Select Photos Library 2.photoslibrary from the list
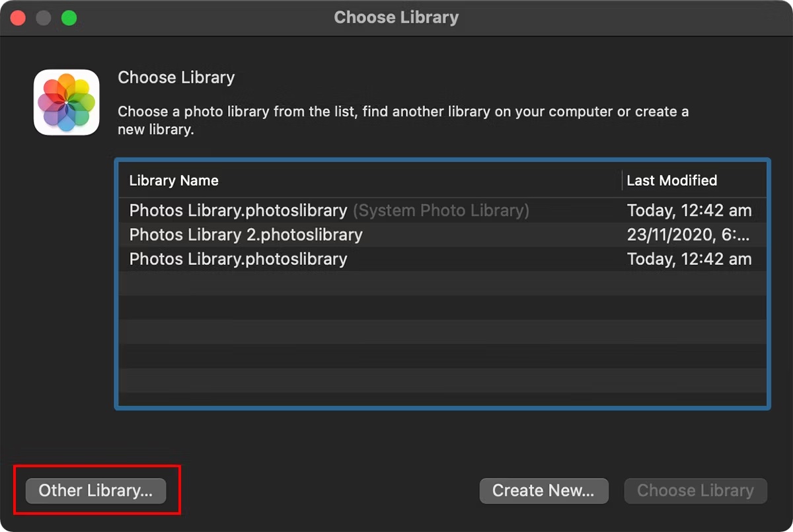This screenshot has height=532, width=793. (x=245, y=235)
